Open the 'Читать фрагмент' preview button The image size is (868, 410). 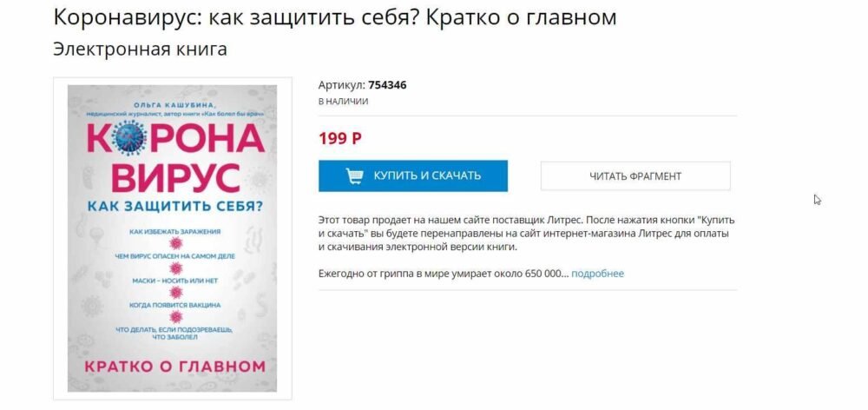click(x=635, y=176)
